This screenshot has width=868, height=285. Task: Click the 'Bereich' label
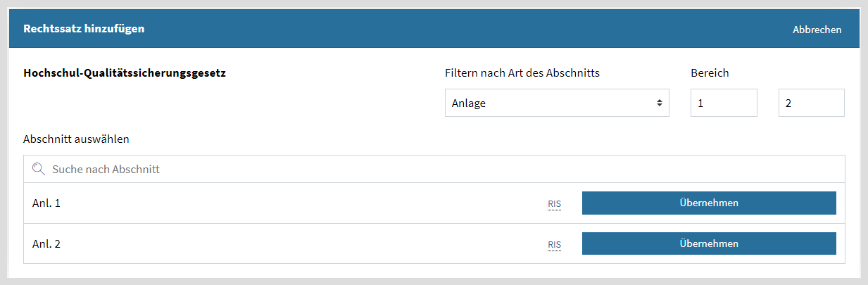(710, 72)
